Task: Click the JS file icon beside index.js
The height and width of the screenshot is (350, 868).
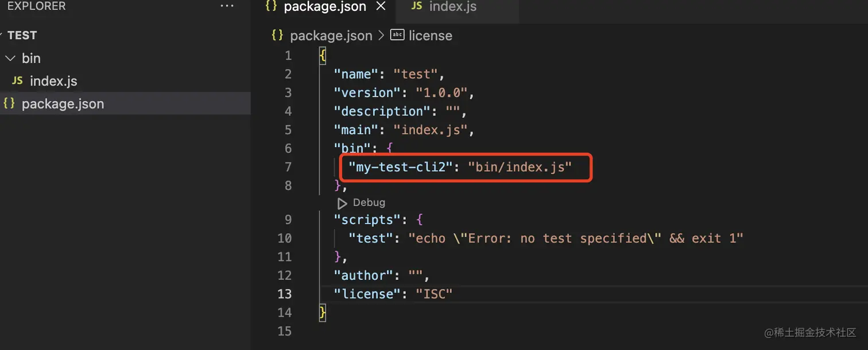Action: 18,81
